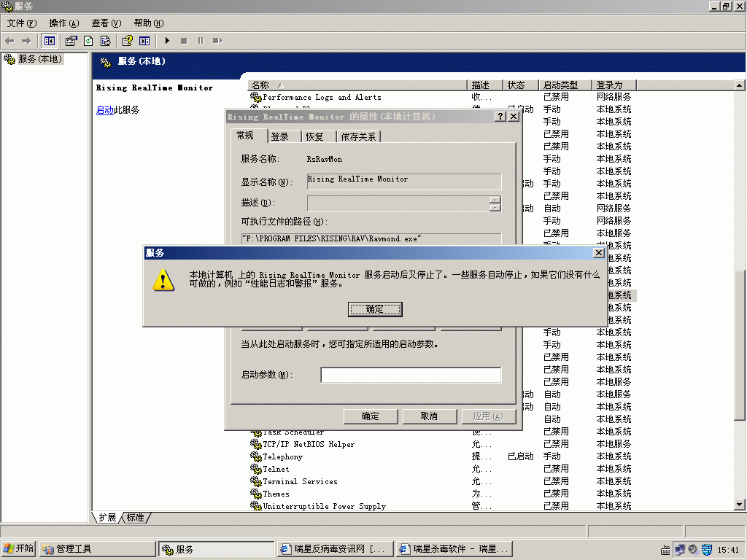Click the volume speaker tray icon

coord(693,550)
